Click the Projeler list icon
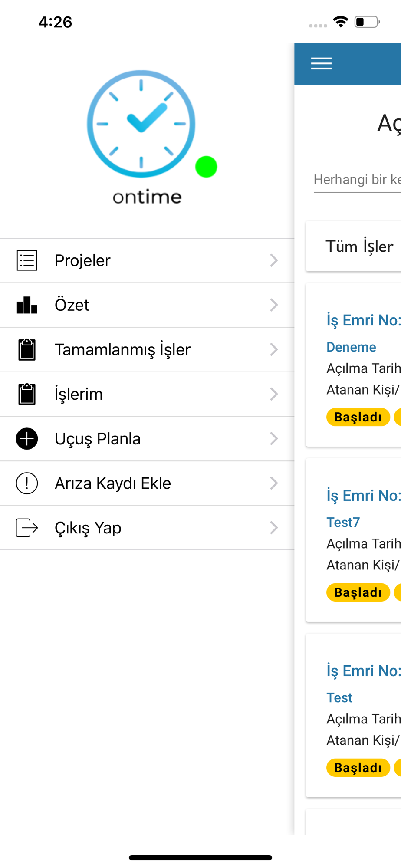The height and width of the screenshot is (868, 401). tap(27, 260)
